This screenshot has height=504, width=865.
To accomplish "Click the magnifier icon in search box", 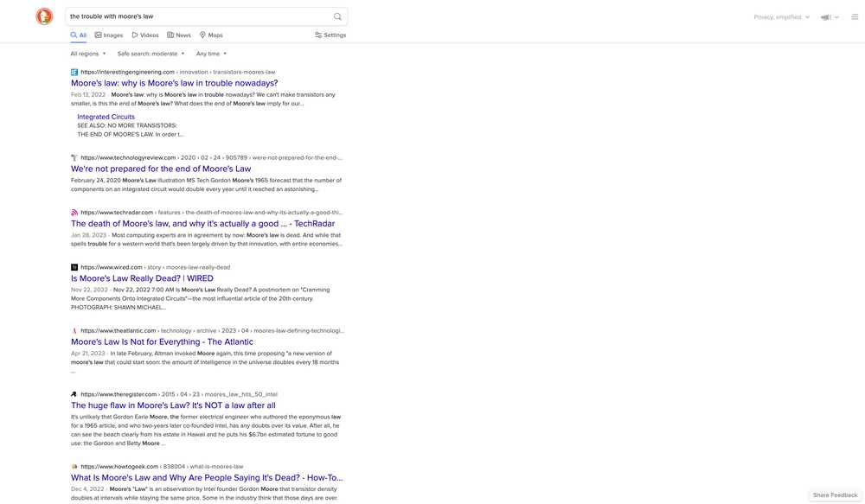I will click(x=337, y=16).
